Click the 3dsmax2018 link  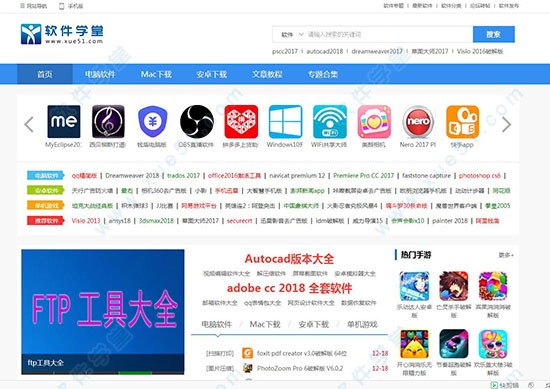pyautogui.click(x=156, y=221)
